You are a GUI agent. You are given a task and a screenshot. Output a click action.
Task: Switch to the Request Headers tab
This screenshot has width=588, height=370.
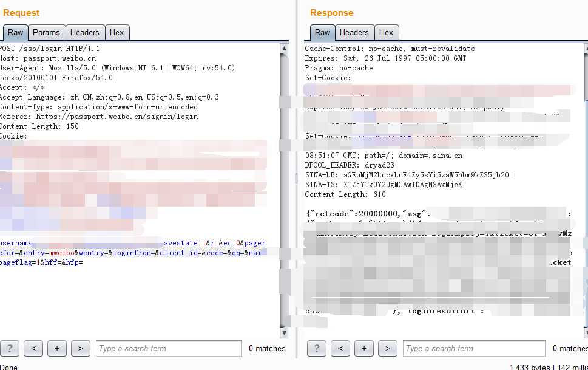[x=85, y=33]
